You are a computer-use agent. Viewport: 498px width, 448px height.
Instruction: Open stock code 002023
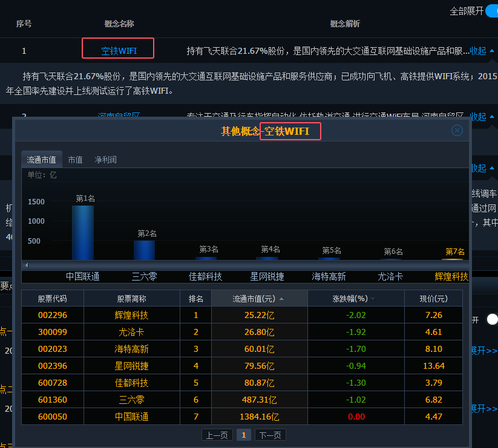tap(53, 349)
